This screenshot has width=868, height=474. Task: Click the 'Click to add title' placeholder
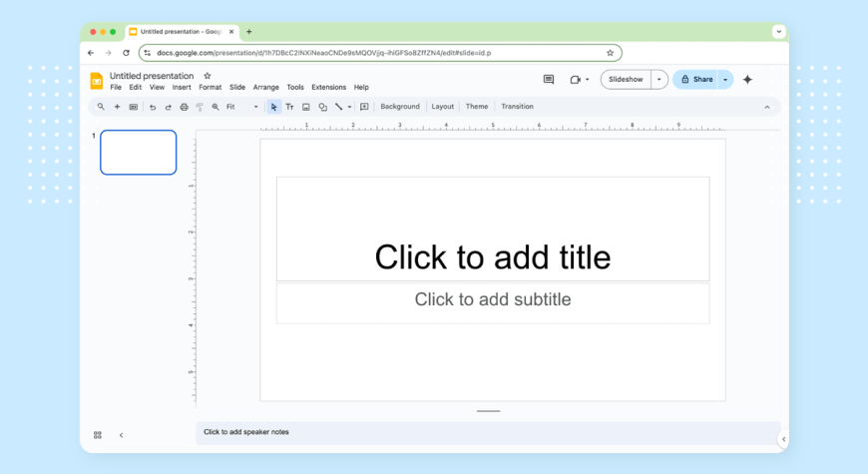(x=493, y=230)
